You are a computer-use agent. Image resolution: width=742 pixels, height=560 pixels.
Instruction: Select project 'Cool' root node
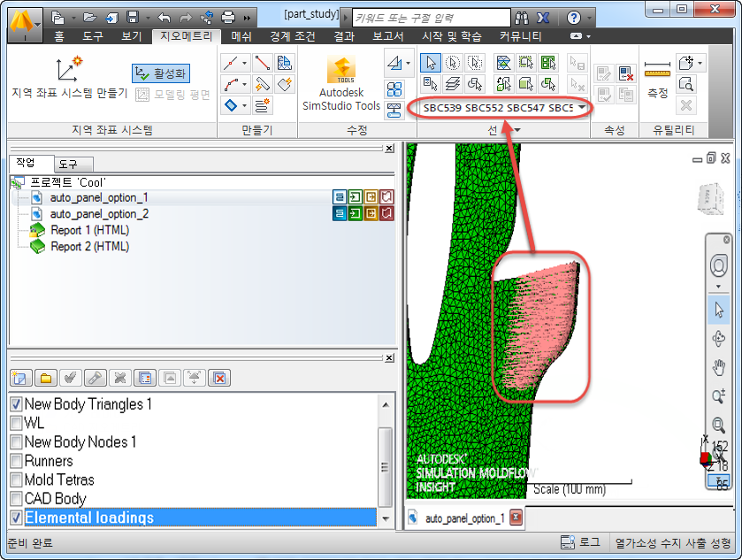[68, 182]
